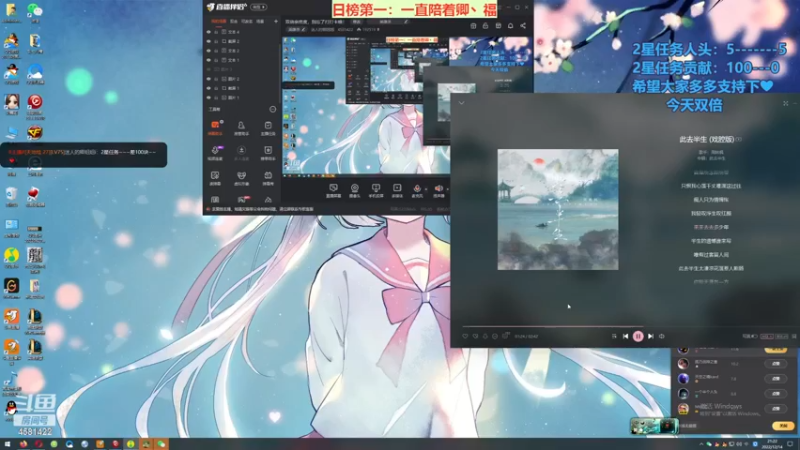
Task: Click the pill button on last list row
Action: pos(776,409)
